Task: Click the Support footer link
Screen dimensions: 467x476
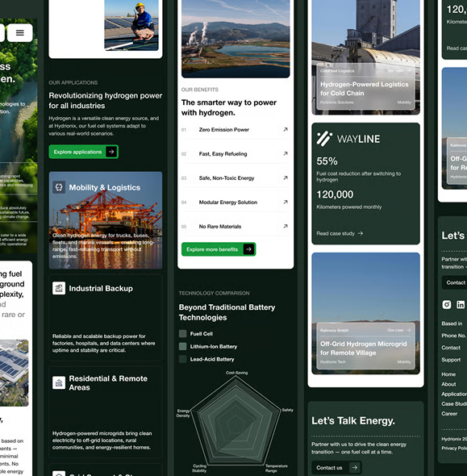Action: click(x=451, y=360)
